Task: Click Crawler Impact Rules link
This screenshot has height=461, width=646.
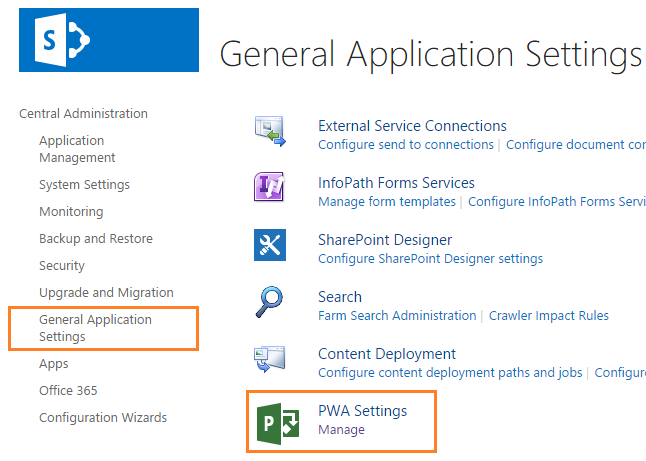Action: (x=548, y=316)
